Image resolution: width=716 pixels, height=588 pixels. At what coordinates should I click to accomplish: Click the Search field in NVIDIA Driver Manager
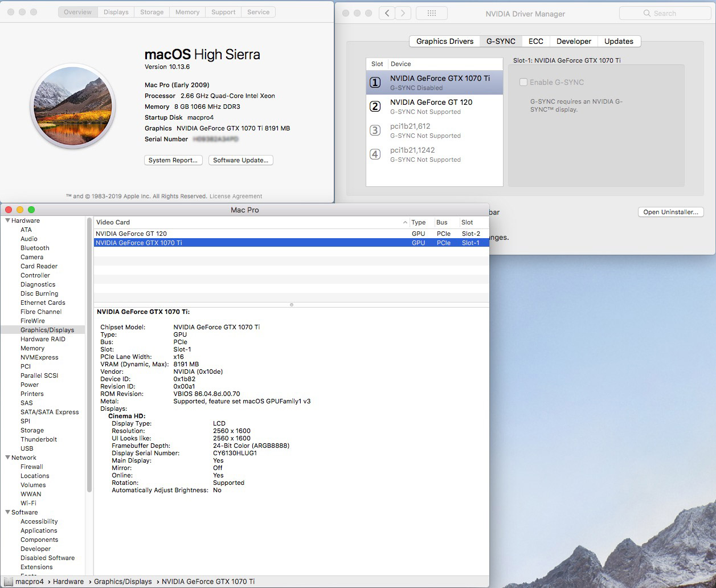(665, 13)
